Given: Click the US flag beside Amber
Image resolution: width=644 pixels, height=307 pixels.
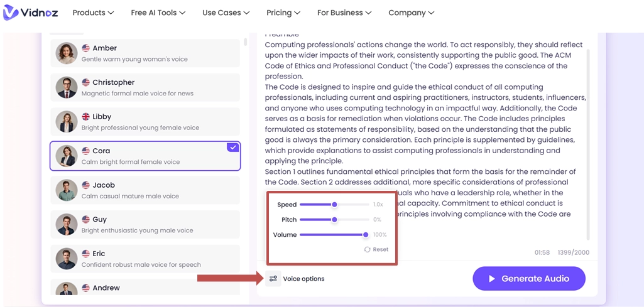Looking at the screenshot, I should pos(86,48).
